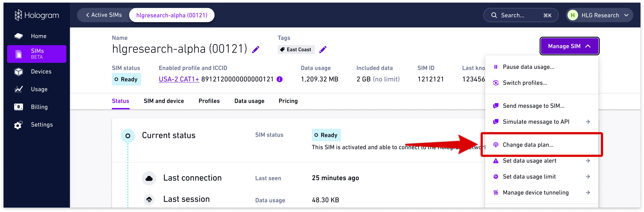This screenshot has height=212, width=644.
Task: Select the hlgresearch-alpha (00121) breadcrumb
Action: 172,15
